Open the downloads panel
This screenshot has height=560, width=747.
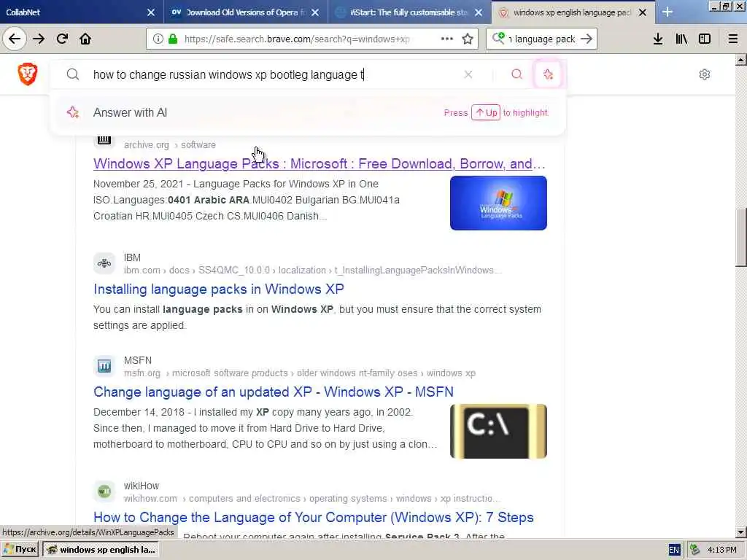pyautogui.click(x=658, y=39)
